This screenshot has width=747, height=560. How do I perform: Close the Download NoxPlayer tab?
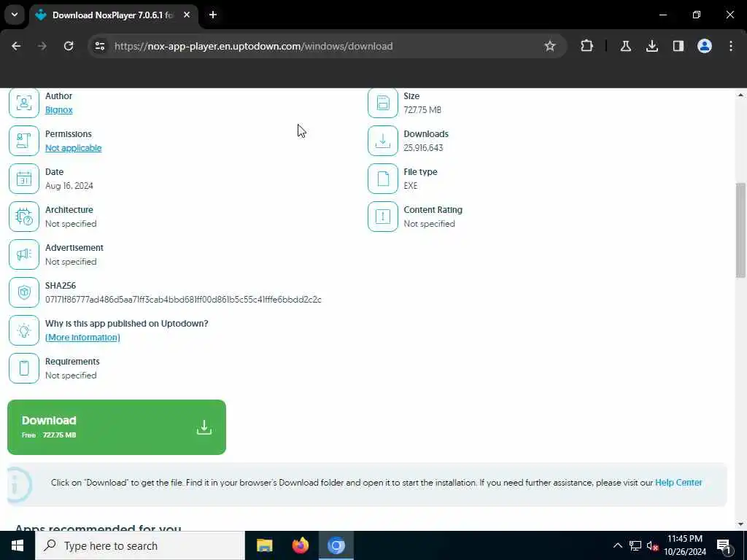[x=187, y=15]
